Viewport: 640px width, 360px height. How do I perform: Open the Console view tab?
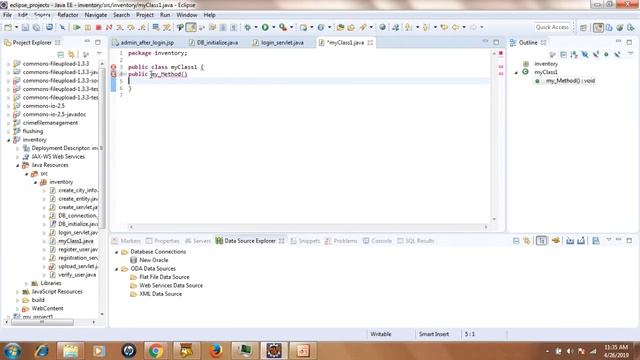click(377, 241)
